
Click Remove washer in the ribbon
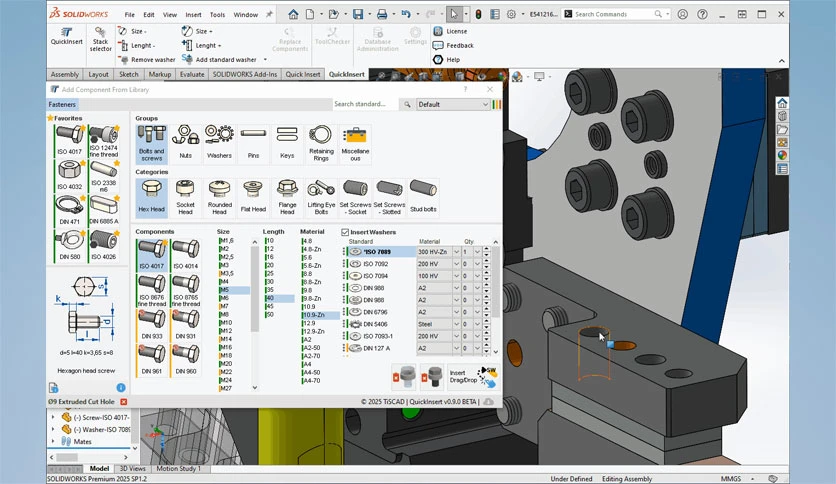[147, 60]
